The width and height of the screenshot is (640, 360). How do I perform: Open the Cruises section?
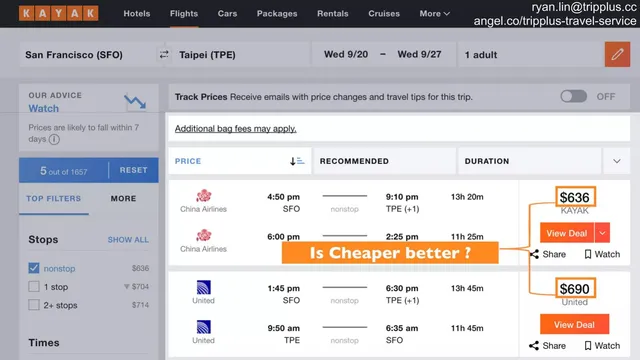point(384,13)
